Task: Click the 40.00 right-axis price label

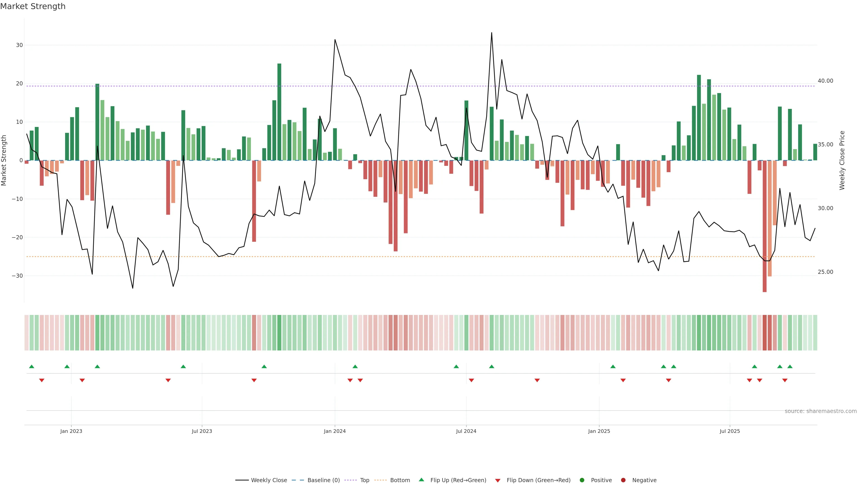Action: [825, 81]
